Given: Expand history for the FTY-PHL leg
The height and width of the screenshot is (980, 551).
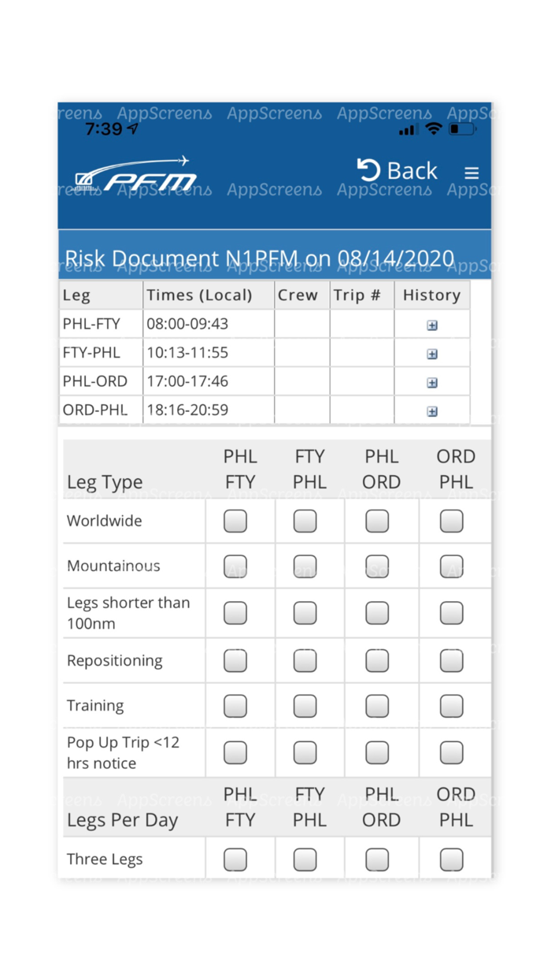Looking at the screenshot, I should pos(431,353).
